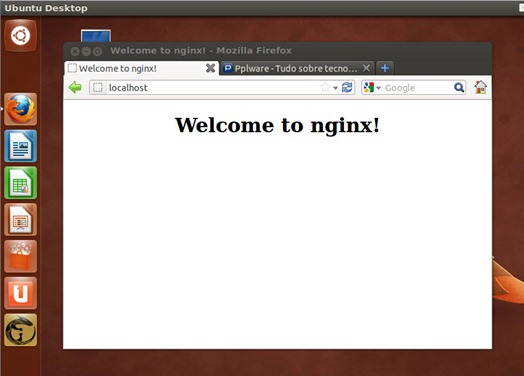Open LibreOffice Writer from the launcher
The image size is (524, 376).
20,146
